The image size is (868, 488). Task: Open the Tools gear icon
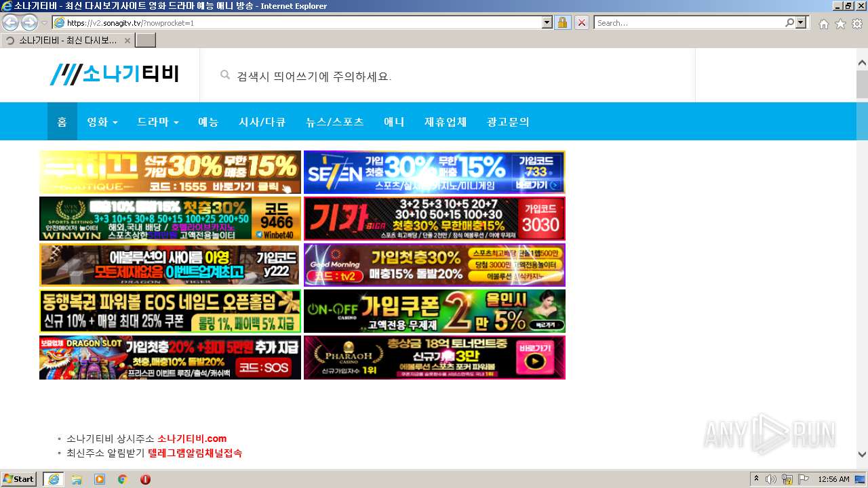pyautogui.click(x=857, y=24)
